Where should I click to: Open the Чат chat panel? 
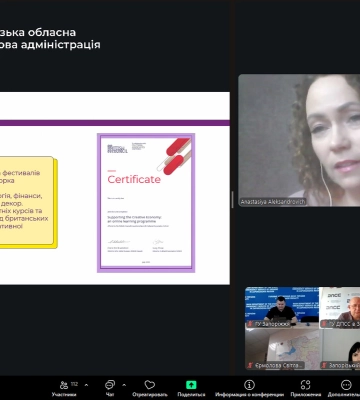pyautogui.click(x=110, y=388)
